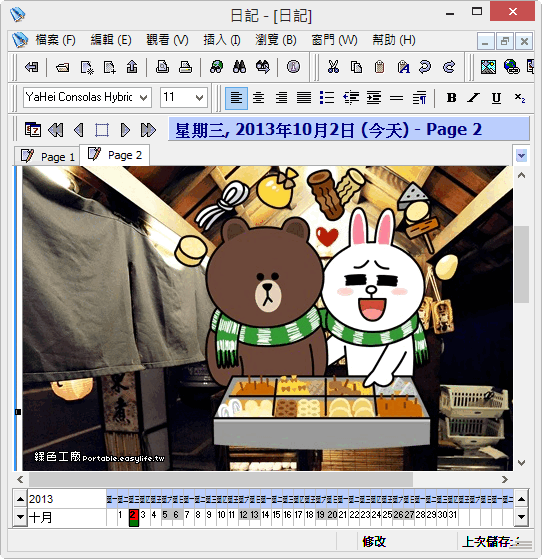Insert horizontal line
This screenshot has width=542, height=559.
pyautogui.click(x=397, y=97)
